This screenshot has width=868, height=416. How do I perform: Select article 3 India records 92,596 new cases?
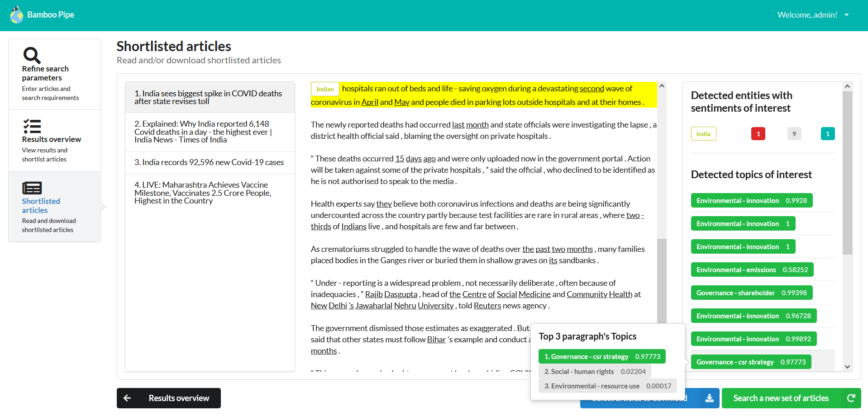point(210,162)
